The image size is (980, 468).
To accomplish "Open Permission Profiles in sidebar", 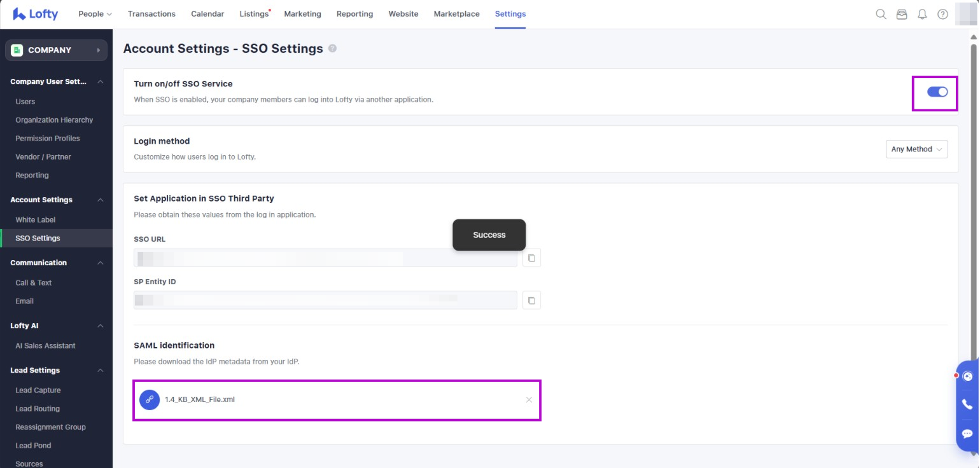I will (x=48, y=138).
